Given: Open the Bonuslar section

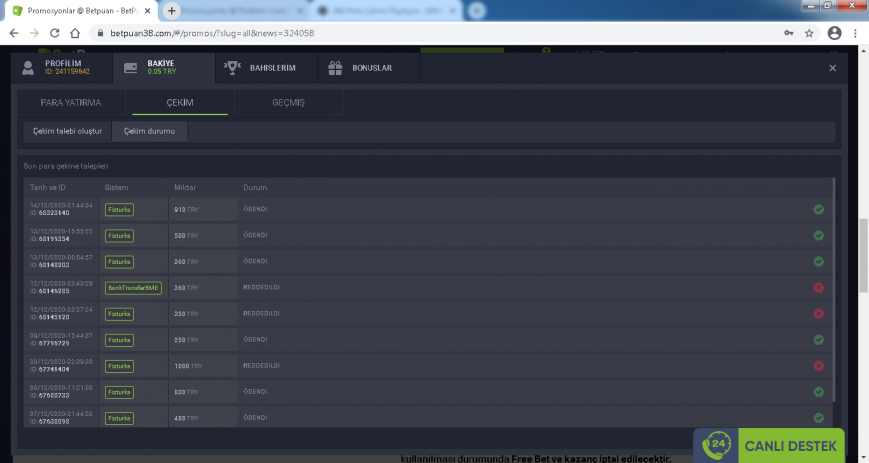Looking at the screenshot, I should (369, 68).
